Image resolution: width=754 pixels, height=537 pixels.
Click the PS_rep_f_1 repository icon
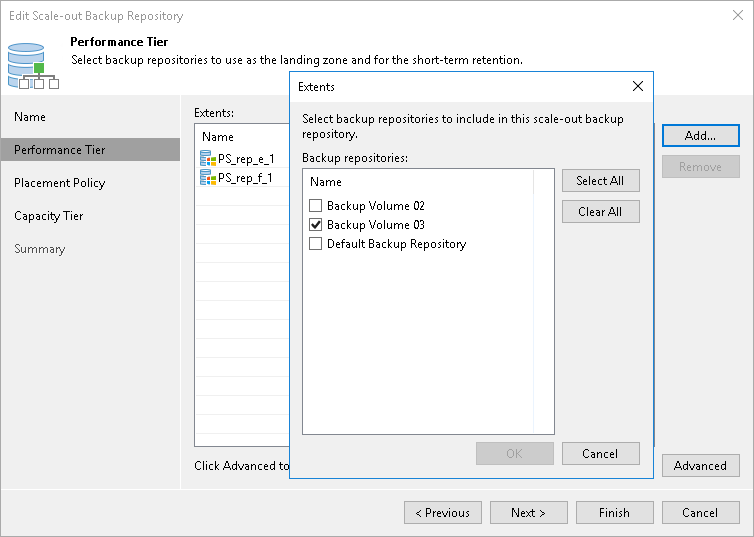pyautogui.click(x=208, y=178)
